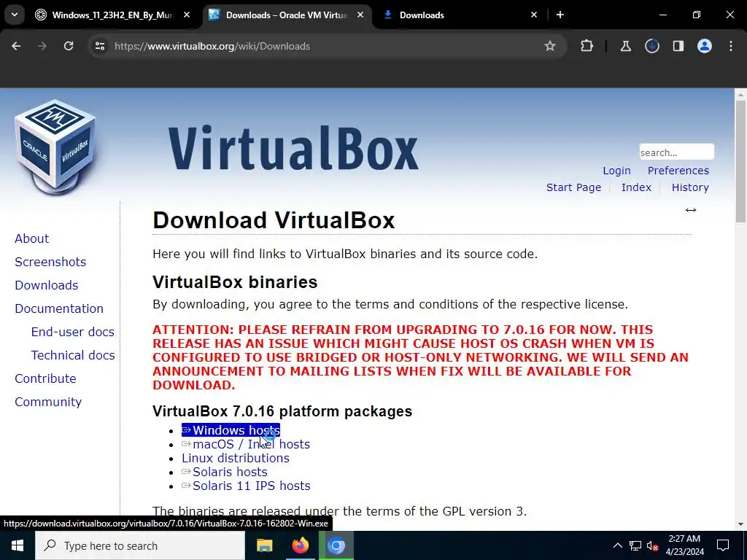Click the muted volume tray icon
The image size is (747, 560).
(653, 545)
